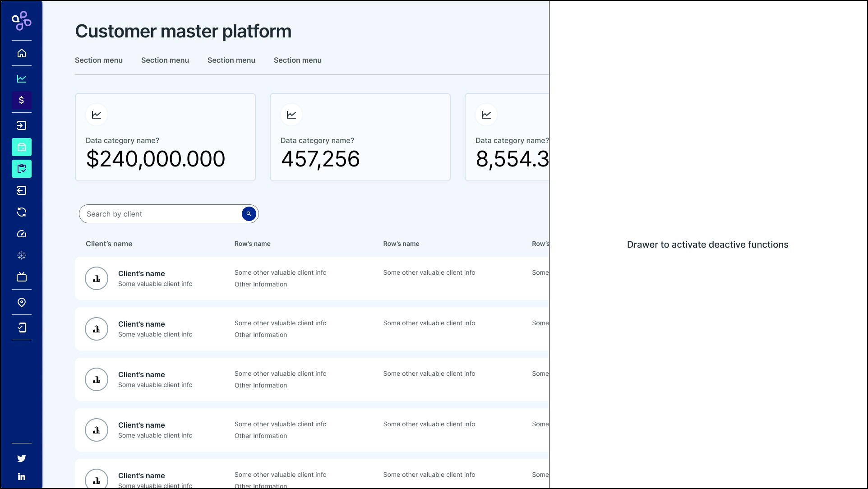
Task: Click the app logo at sidebar top
Action: point(22,21)
